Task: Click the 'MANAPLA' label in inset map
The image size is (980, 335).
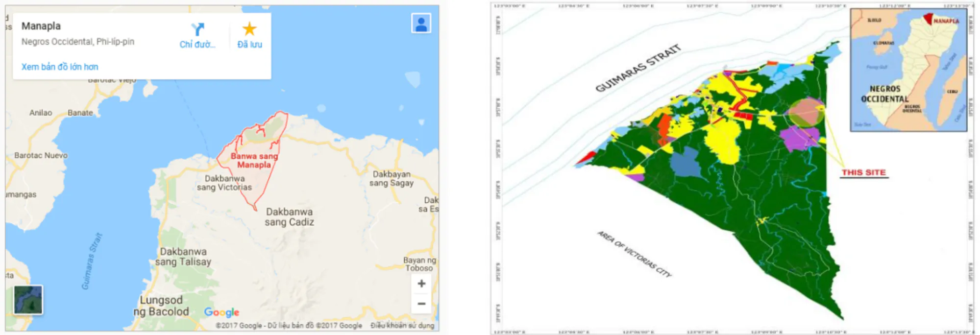Action: pos(946,21)
